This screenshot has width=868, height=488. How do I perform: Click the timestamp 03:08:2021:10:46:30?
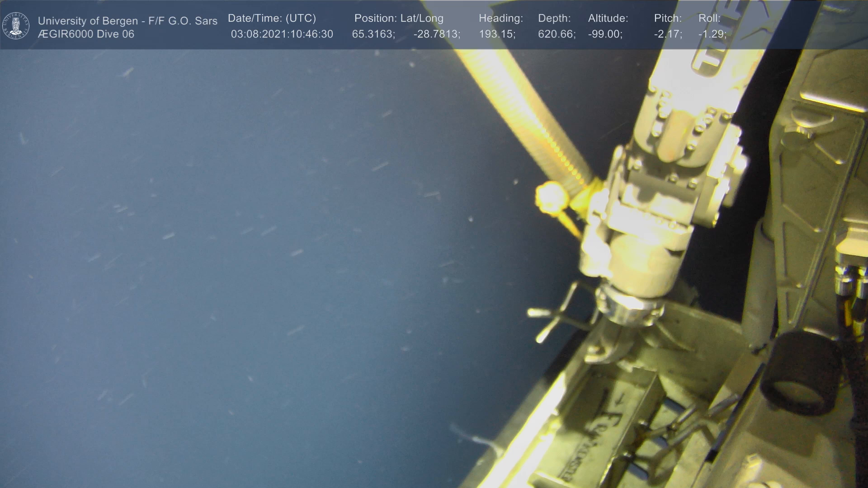coord(282,34)
